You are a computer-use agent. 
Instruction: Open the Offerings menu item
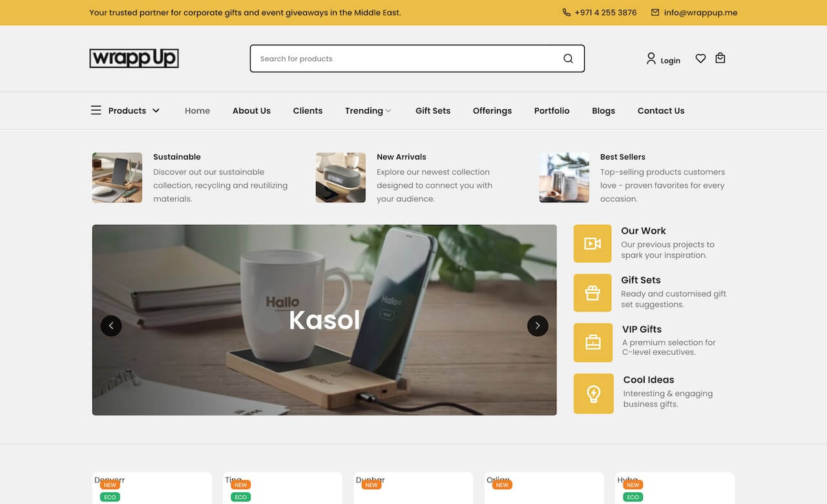coord(492,110)
